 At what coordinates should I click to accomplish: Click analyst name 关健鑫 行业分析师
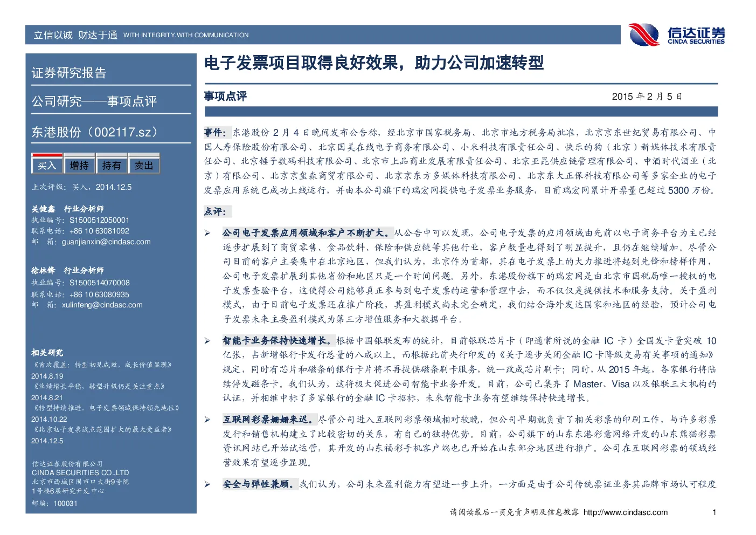[x=67, y=209]
